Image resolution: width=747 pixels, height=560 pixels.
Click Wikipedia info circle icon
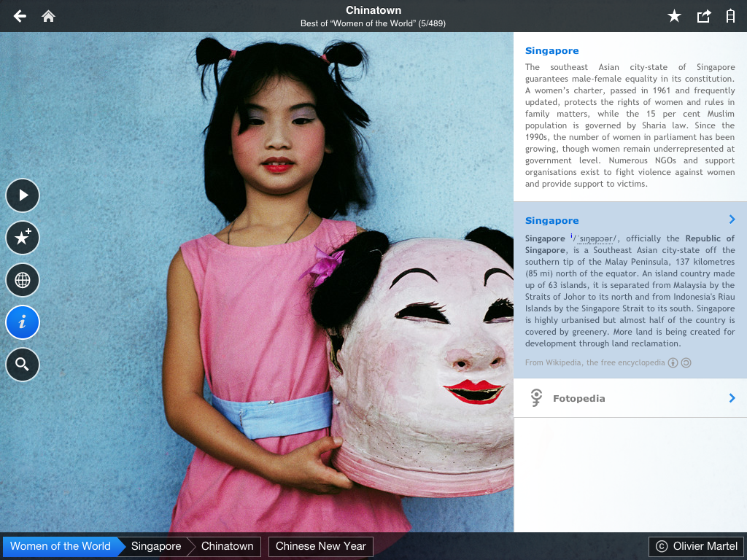[673, 363]
